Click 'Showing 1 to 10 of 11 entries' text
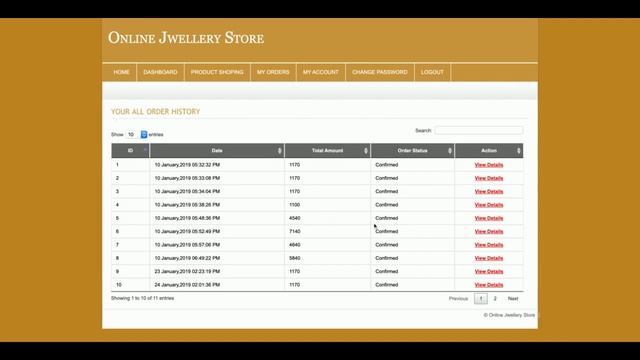This screenshot has height=360, width=640. click(142, 298)
